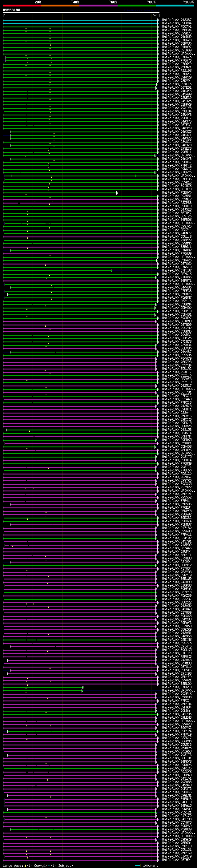197x868 pixels.
Task: Select the UniRef100_C6TF32 label
Action: click(176, 125)
